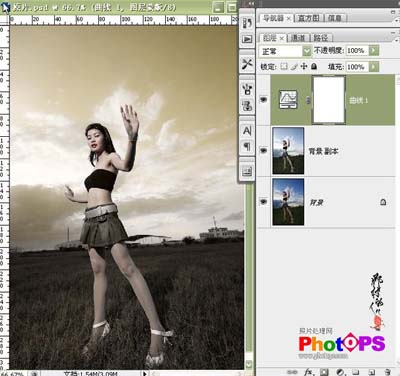Open the Actions panel play icon

(247, 39)
